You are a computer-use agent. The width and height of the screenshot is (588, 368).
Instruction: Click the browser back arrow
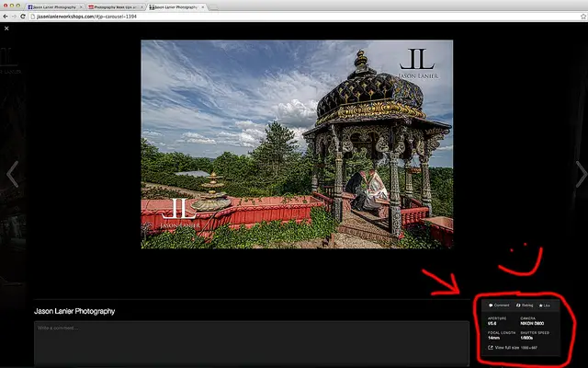click(x=6, y=17)
